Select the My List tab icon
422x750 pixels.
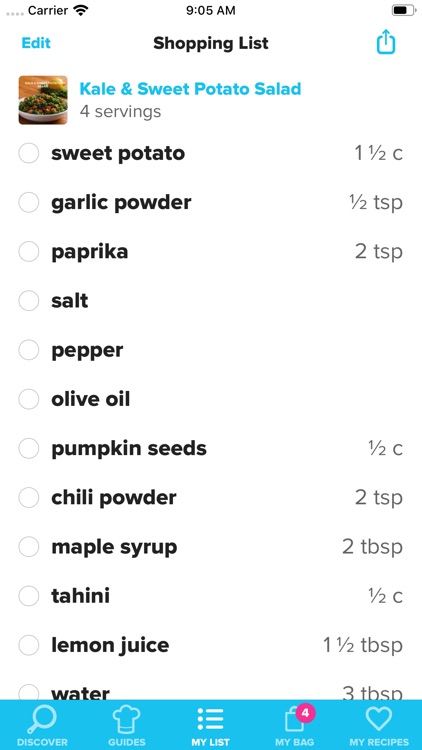[x=211, y=719]
